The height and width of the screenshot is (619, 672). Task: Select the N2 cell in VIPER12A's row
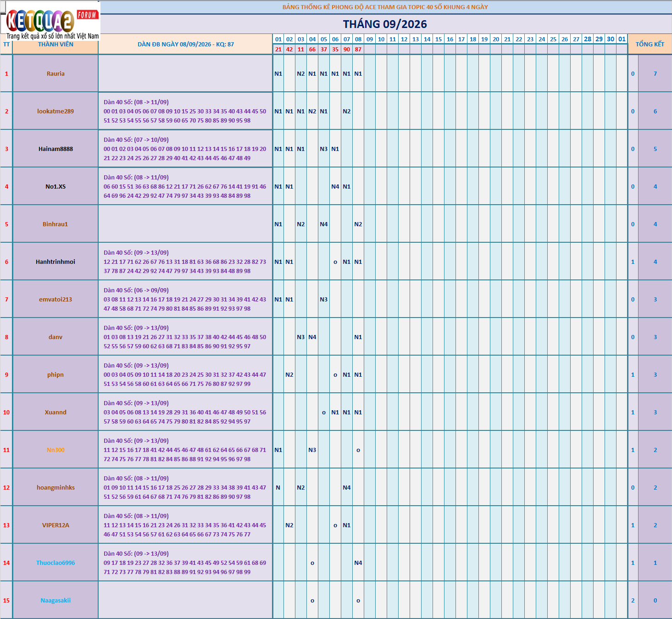(289, 525)
